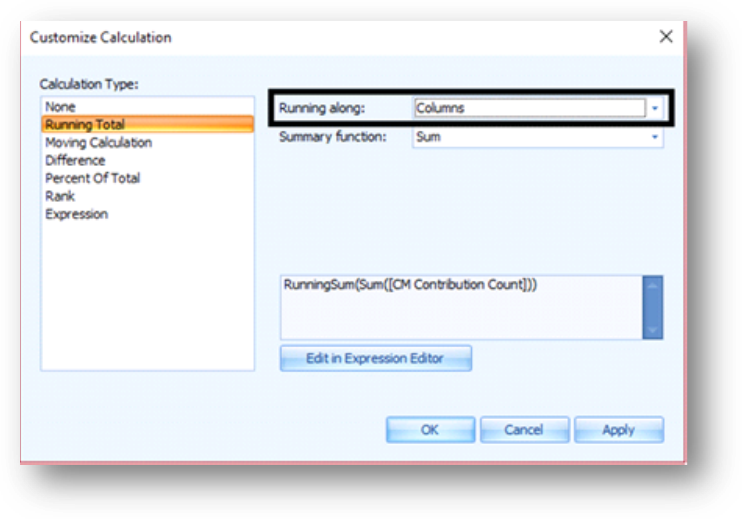Click inside the RunningSum expression box

point(461,308)
